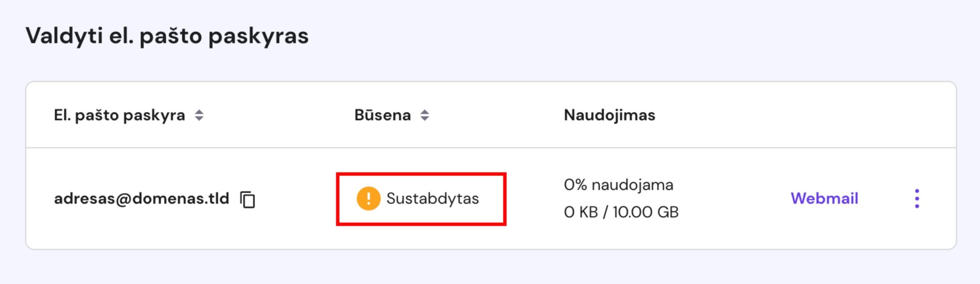Screen dimensions: 980x284
Task: Select the Naudojimas column header
Action: (x=609, y=115)
